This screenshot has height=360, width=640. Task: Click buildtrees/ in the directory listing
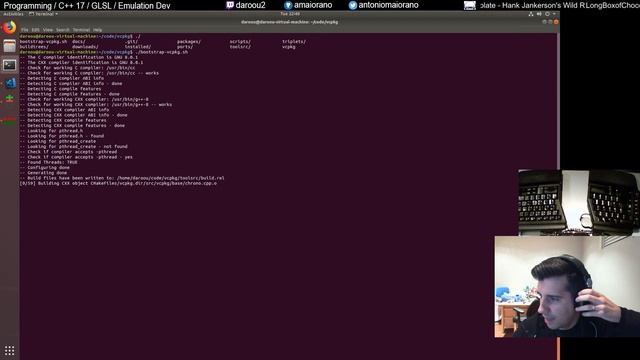pyautogui.click(x=34, y=47)
